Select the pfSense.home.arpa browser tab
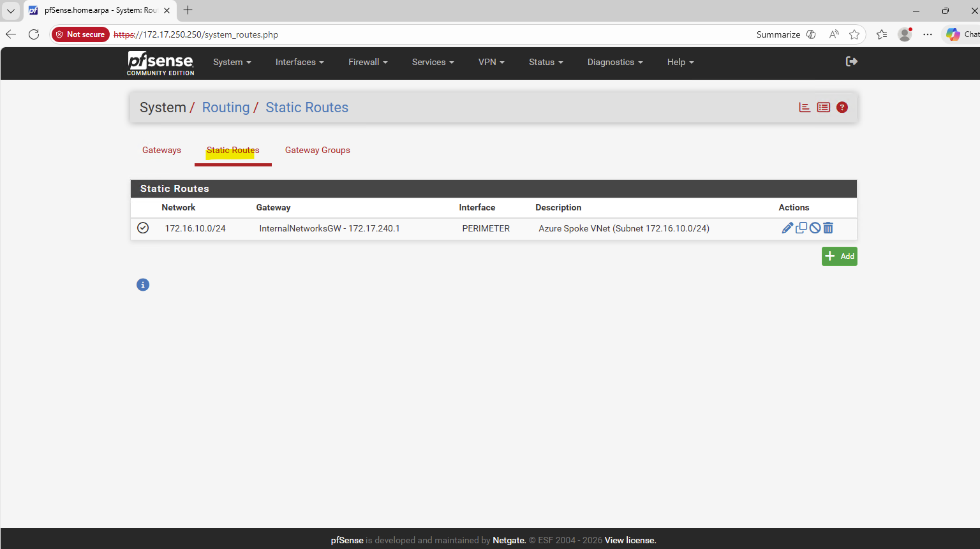Image resolution: width=980 pixels, height=549 pixels. (99, 10)
